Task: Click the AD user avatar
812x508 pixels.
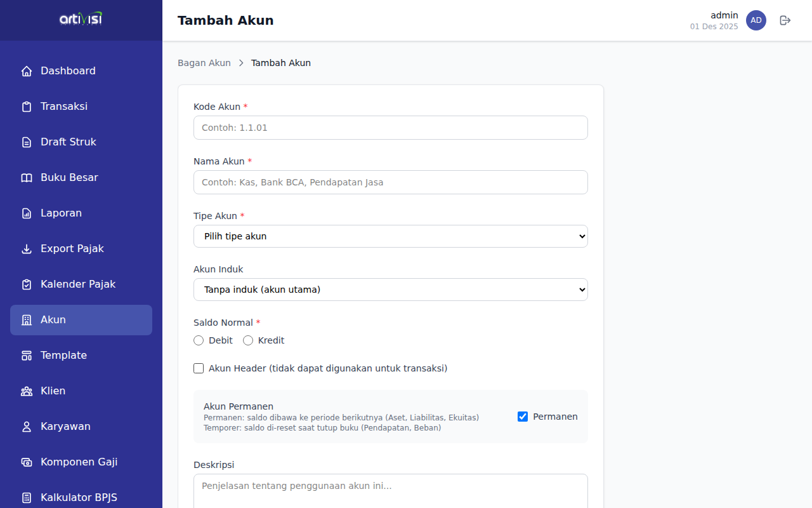Action: (756, 20)
